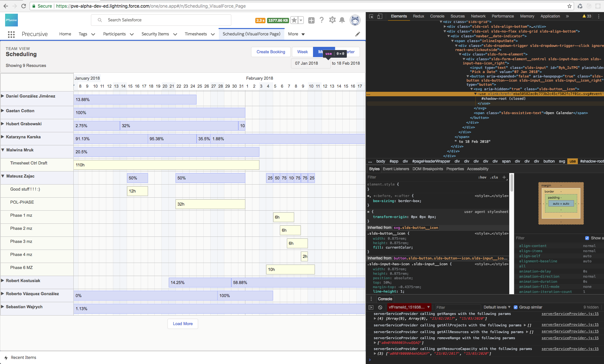
Task: Add this page to favorites with the star icon
Action: coord(294,20)
